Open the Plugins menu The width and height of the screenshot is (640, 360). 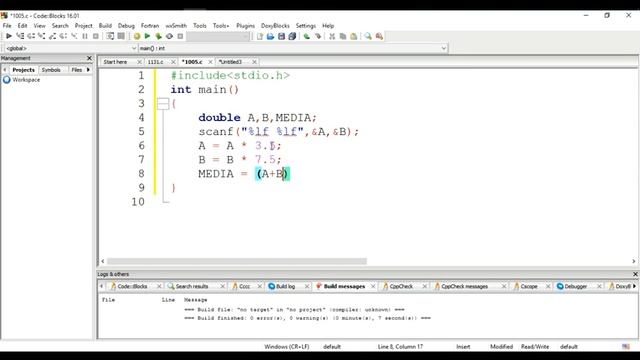(x=245, y=26)
